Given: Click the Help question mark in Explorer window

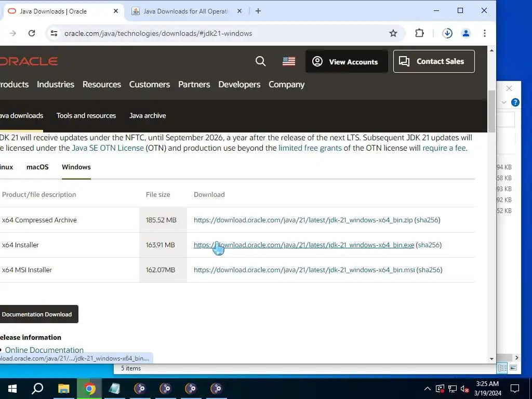Looking at the screenshot, I should point(515,102).
